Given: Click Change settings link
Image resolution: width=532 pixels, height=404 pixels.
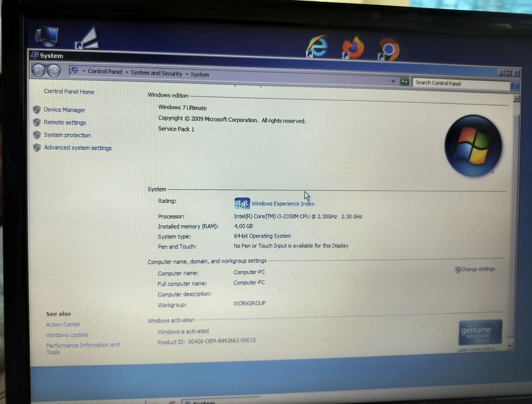Looking at the screenshot, I should (478, 269).
